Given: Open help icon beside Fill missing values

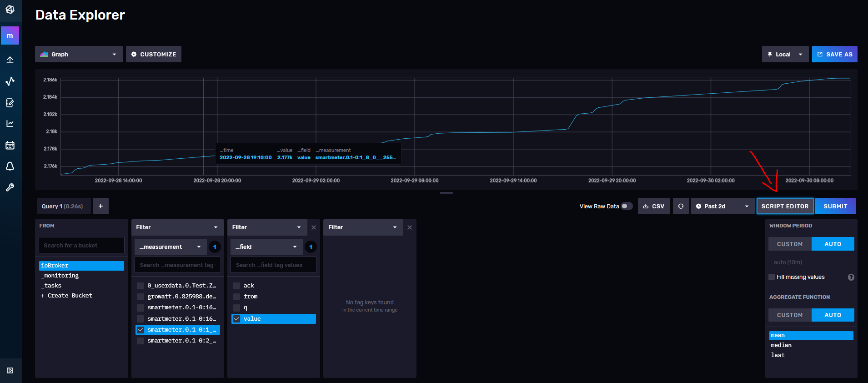Looking at the screenshot, I should [851, 277].
